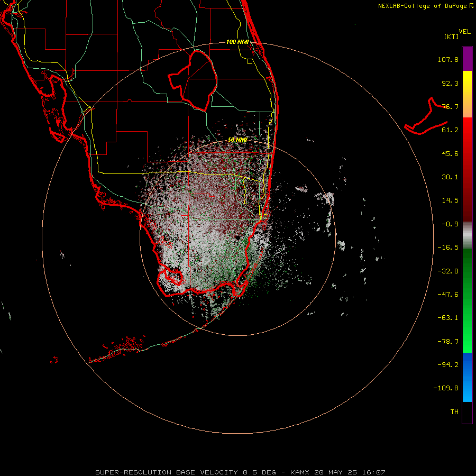This screenshot has width=476, height=476.
Task: Click the TH threshold label
Action: (x=454, y=412)
